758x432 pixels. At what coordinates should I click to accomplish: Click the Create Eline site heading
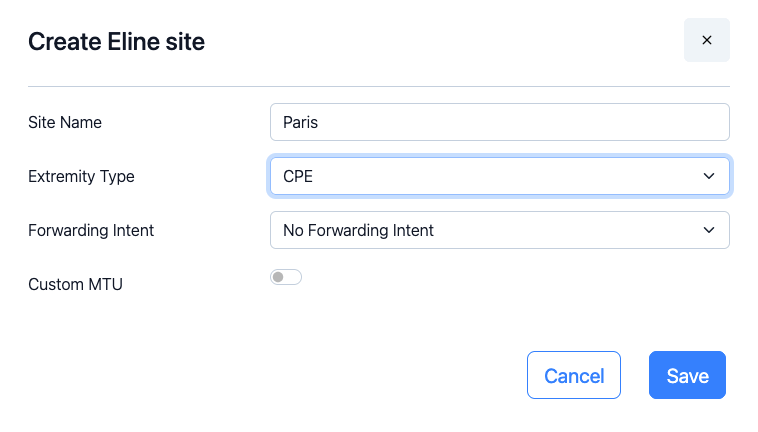(116, 41)
